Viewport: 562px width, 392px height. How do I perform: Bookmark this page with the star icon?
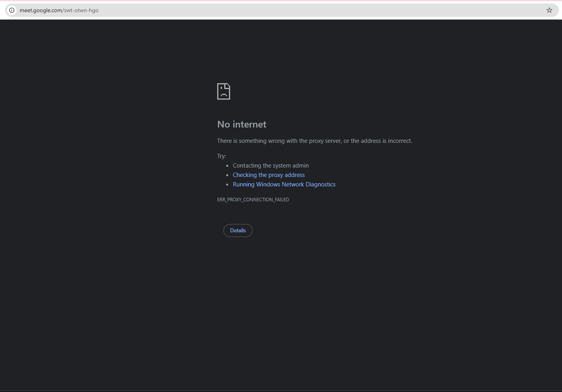[549, 10]
